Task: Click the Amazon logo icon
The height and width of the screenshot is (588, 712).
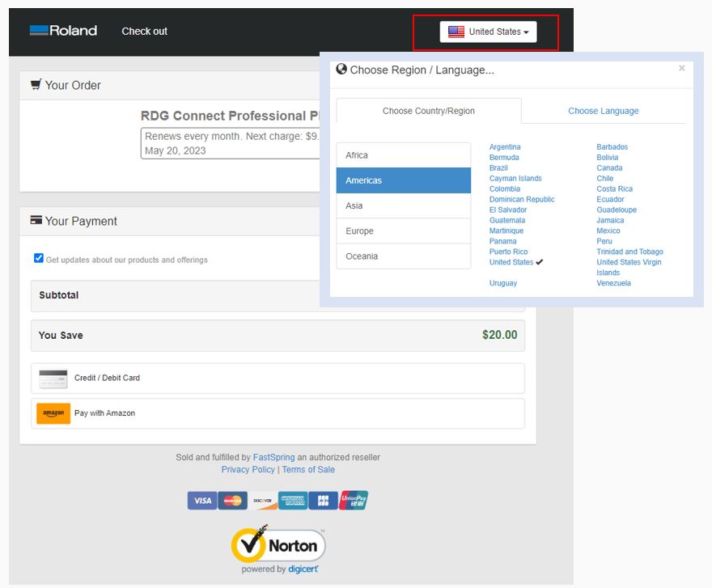Action: (53, 413)
